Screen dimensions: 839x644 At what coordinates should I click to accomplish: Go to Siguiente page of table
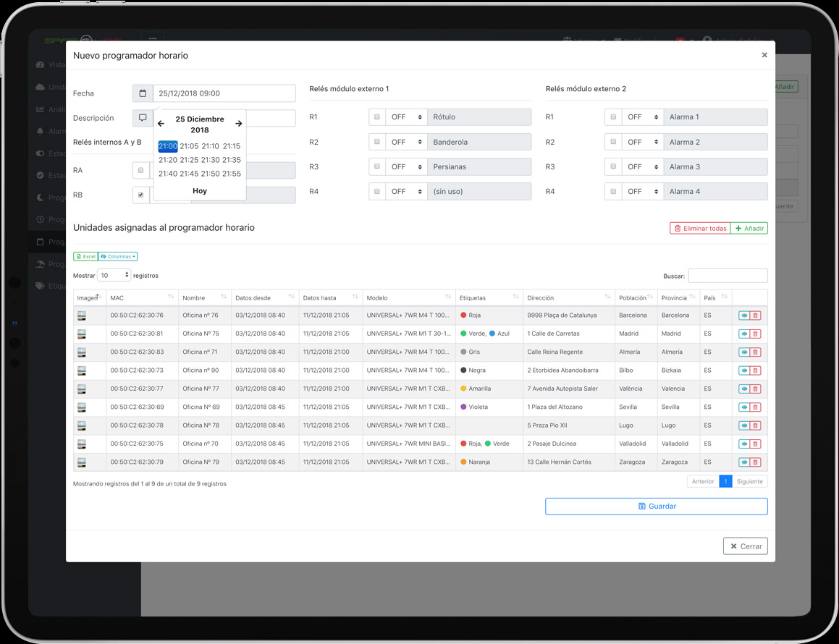[750, 481]
